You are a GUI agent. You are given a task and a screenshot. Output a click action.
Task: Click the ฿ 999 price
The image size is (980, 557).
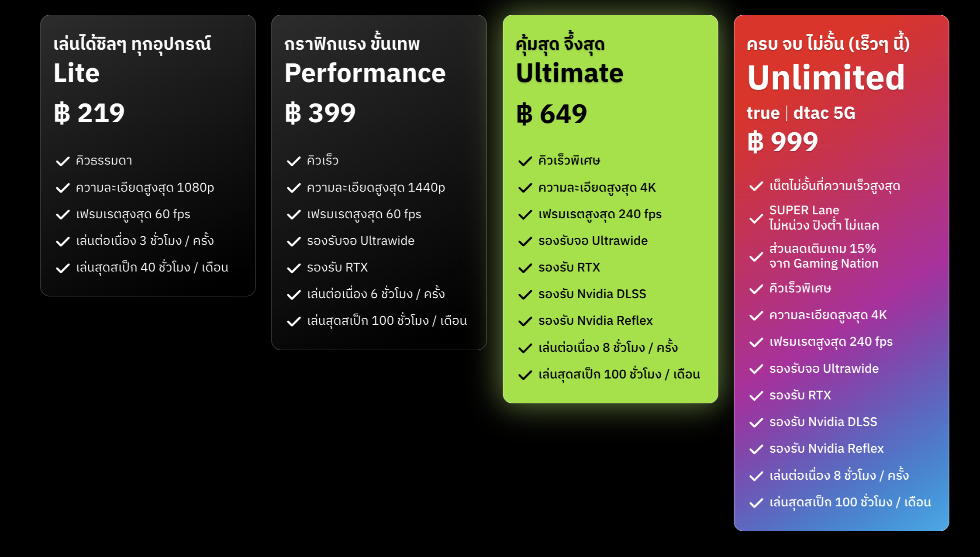point(783,142)
